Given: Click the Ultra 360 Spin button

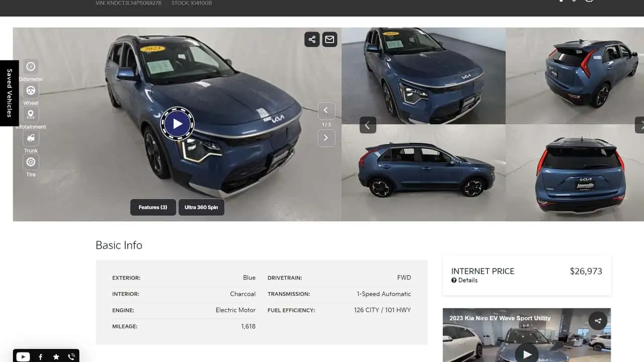Looking at the screenshot, I should (x=201, y=207).
